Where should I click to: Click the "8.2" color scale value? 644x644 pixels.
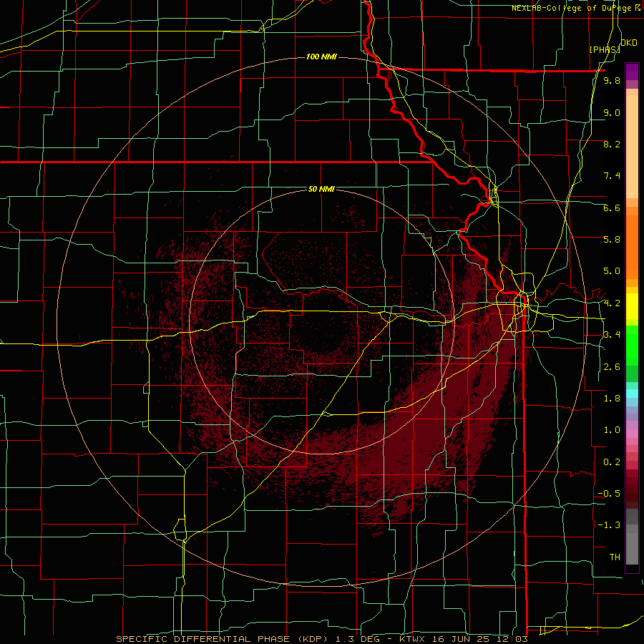pos(612,144)
